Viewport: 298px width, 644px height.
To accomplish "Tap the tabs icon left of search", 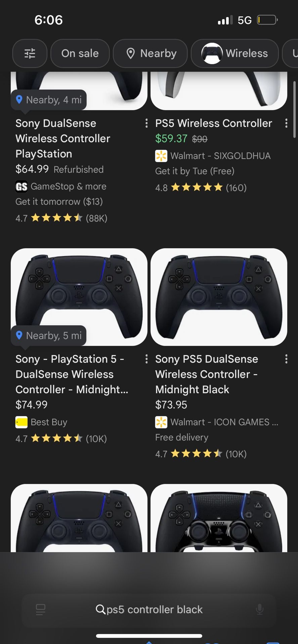I will coord(40,609).
